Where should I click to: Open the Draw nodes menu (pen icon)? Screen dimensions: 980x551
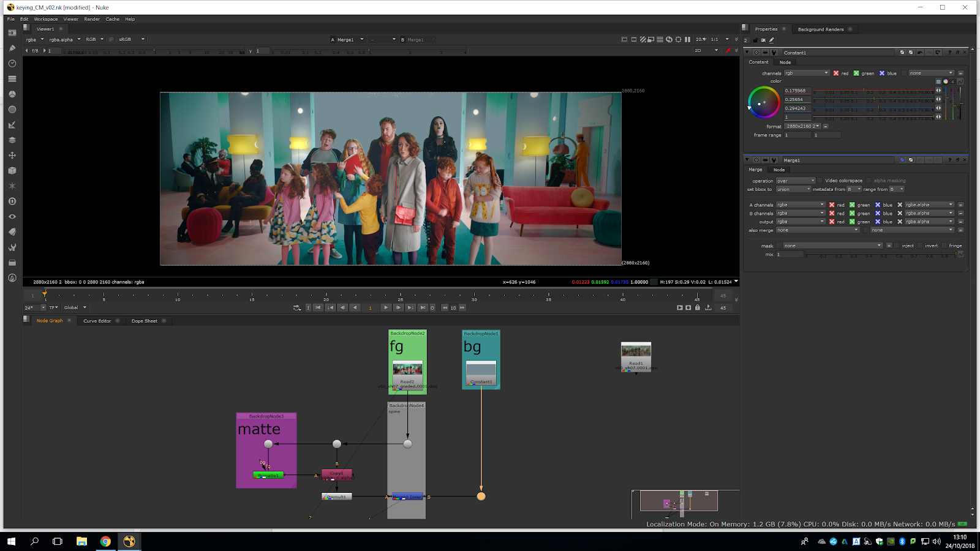coord(12,48)
